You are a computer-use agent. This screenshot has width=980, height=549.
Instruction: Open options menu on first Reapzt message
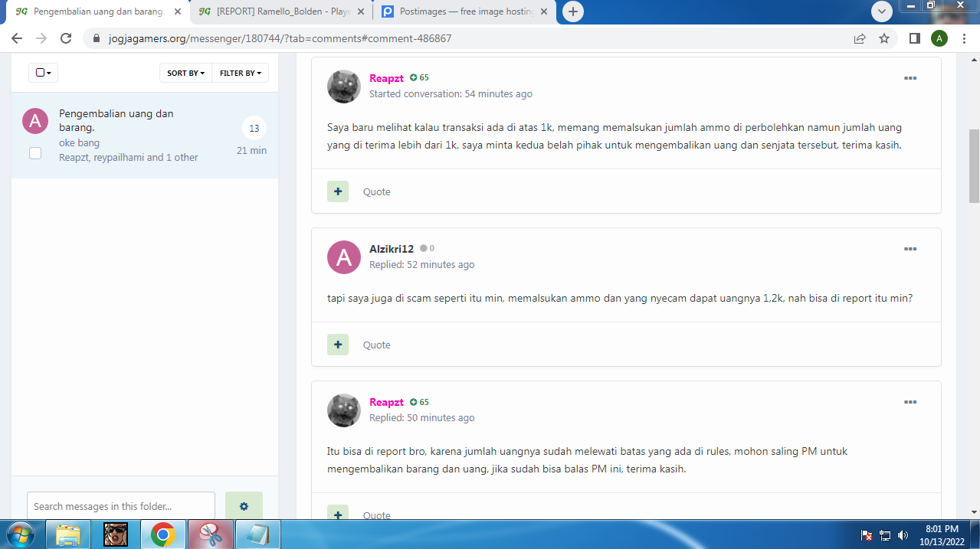[910, 78]
